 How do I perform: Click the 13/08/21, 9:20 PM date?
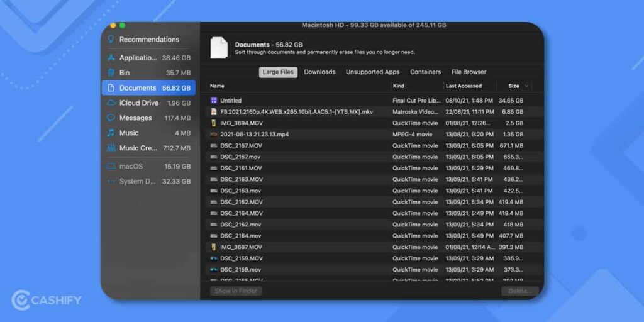point(469,135)
